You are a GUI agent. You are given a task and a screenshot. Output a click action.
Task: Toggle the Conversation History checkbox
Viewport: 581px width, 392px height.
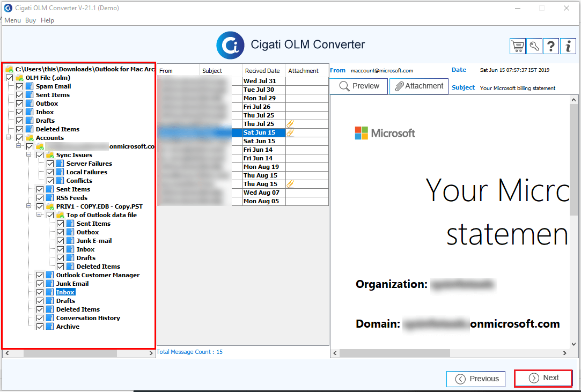click(40, 318)
